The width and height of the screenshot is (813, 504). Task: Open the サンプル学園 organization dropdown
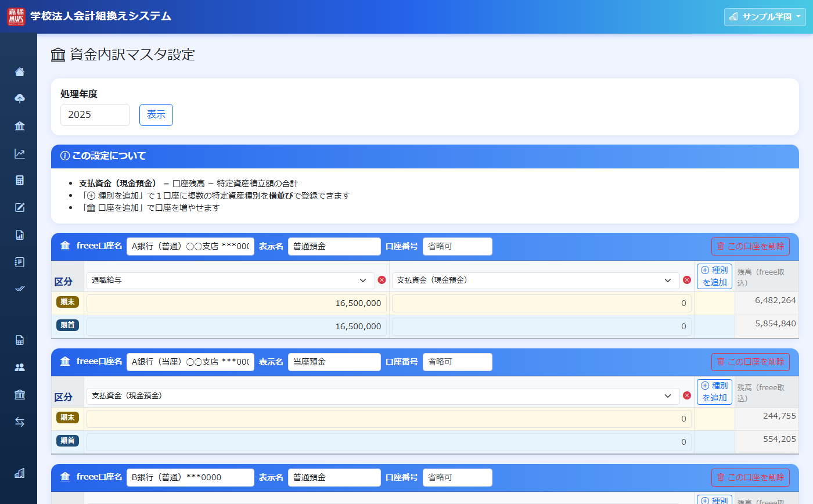pos(765,17)
